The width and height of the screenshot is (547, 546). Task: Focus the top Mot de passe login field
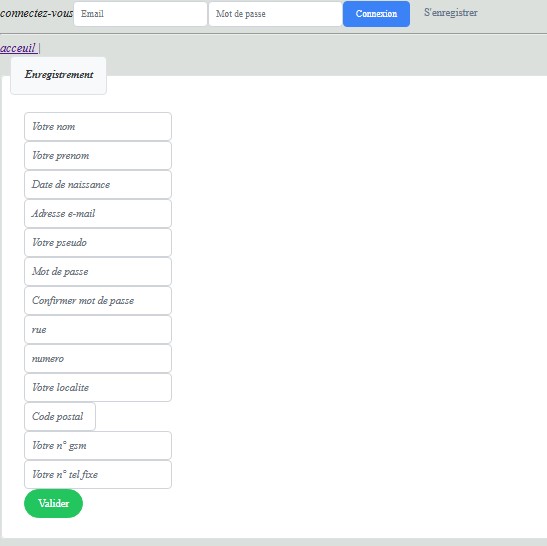(x=275, y=14)
